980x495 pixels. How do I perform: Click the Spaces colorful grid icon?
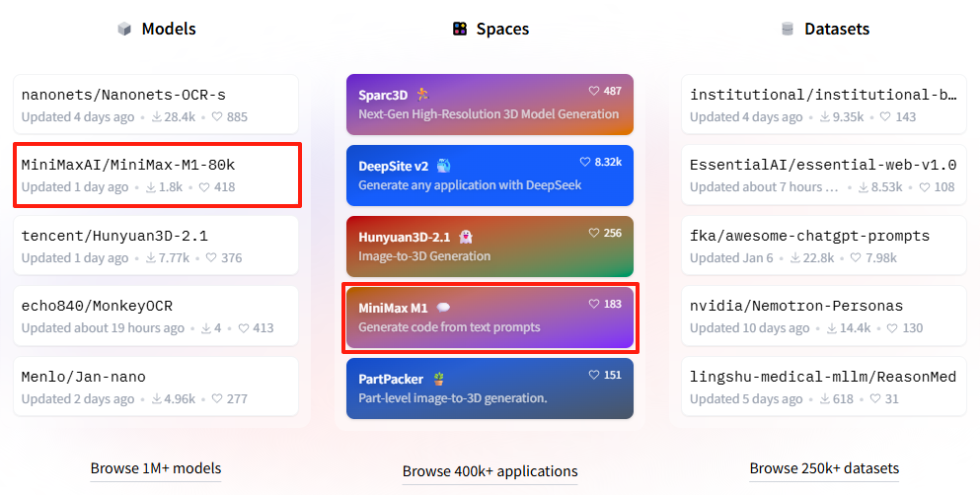click(x=460, y=29)
